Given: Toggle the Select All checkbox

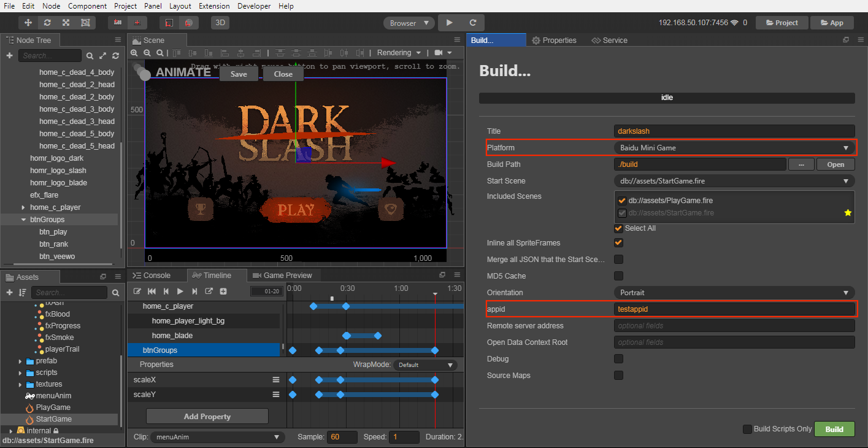Looking at the screenshot, I should pos(618,228).
